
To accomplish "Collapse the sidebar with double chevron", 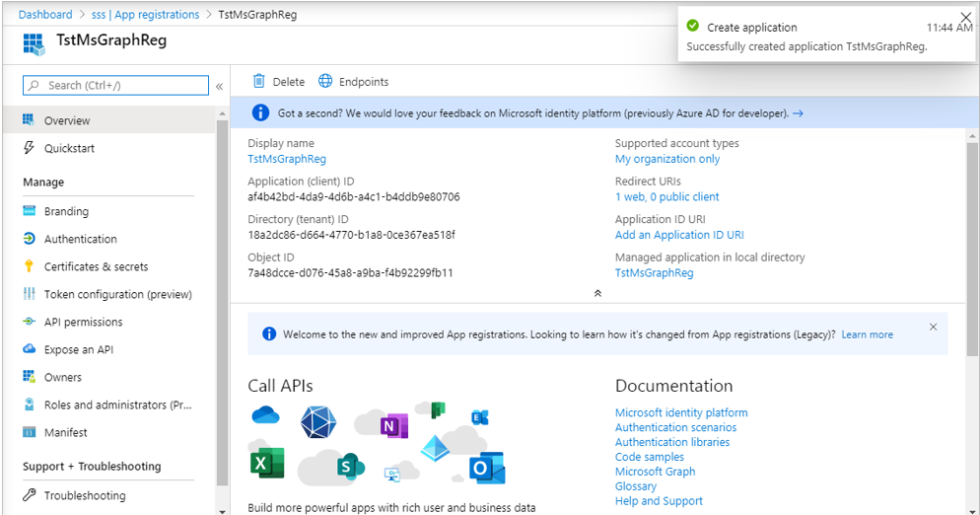I will (x=220, y=87).
